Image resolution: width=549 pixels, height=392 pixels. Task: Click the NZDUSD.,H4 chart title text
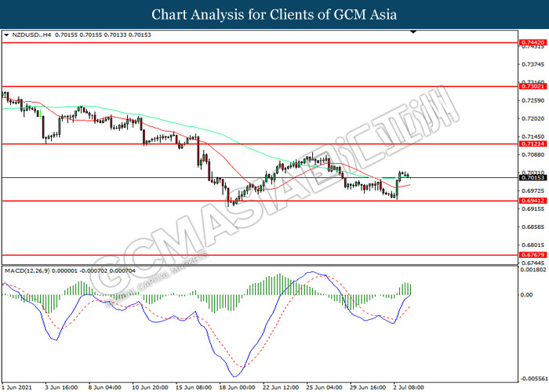[31, 35]
